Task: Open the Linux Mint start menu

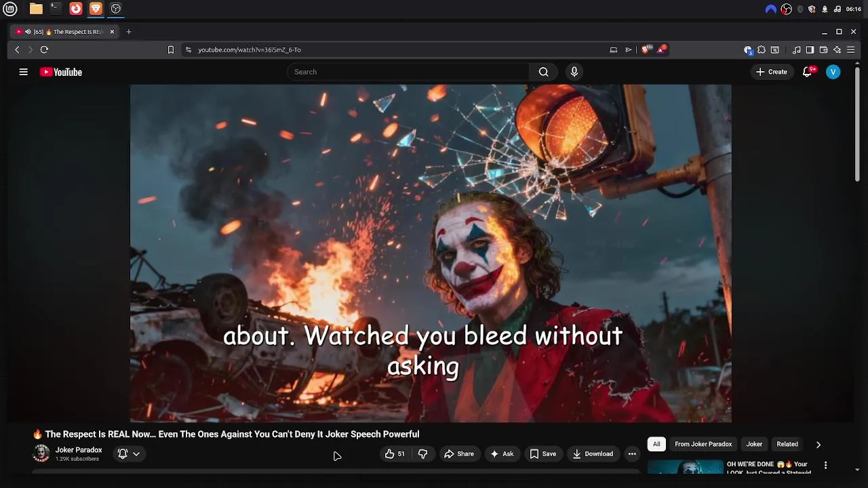Action: tap(9, 9)
